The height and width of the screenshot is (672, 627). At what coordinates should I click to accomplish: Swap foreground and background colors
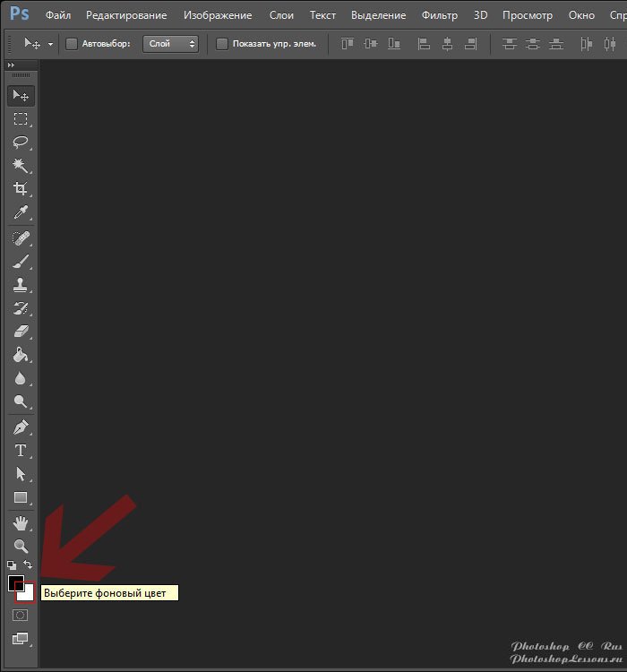[x=29, y=565]
